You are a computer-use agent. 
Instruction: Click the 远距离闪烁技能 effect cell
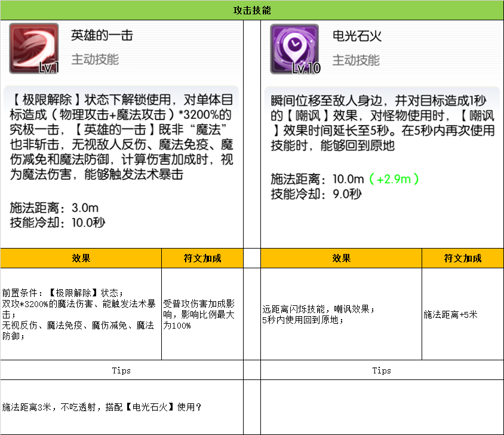[x=342, y=314]
